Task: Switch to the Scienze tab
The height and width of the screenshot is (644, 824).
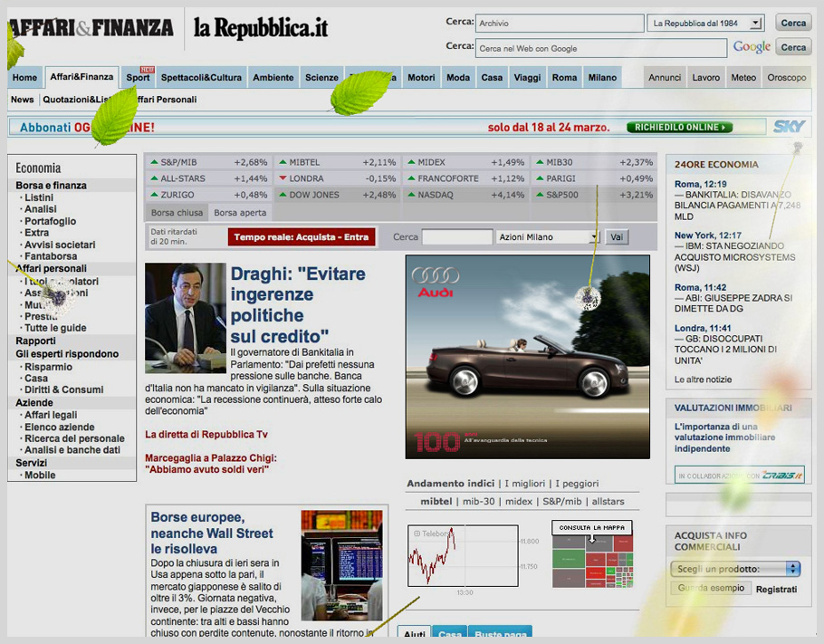Action: coord(321,77)
